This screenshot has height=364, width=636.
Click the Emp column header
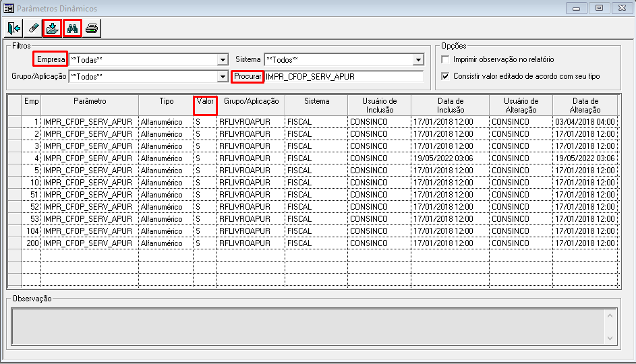tap(31, 105)
